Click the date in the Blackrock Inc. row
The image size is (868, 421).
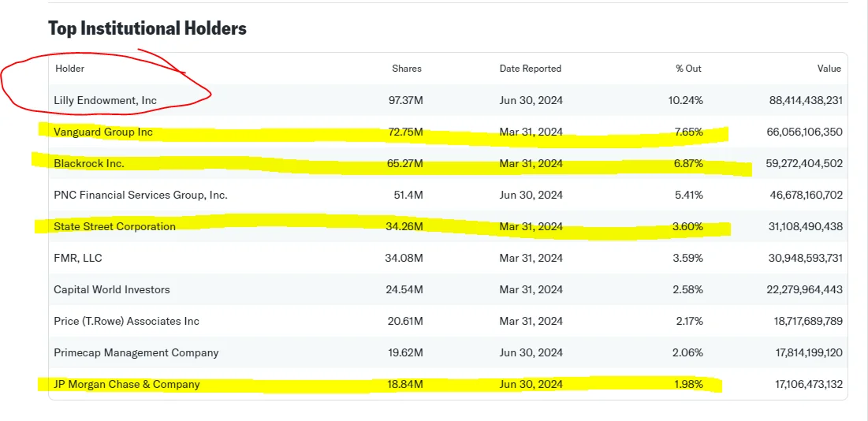point(531,164)
